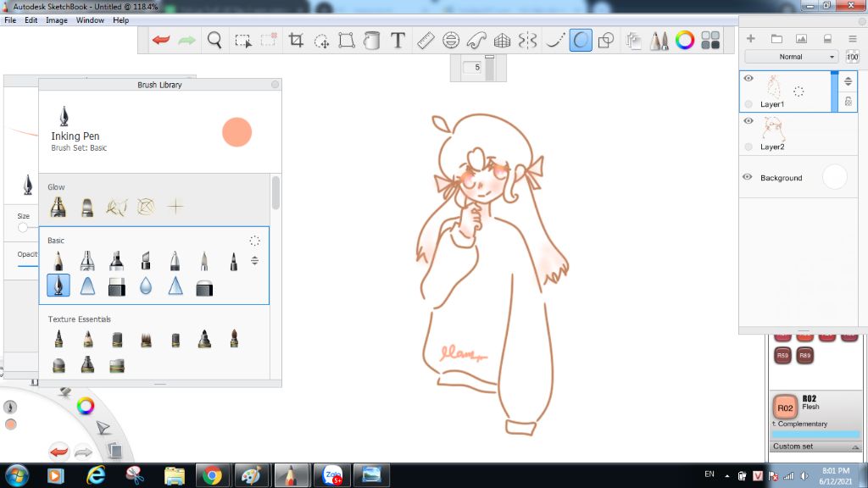Open the Perspective Guides tool
The height and width of the screenshot is (488, 868).
point(502,41)
